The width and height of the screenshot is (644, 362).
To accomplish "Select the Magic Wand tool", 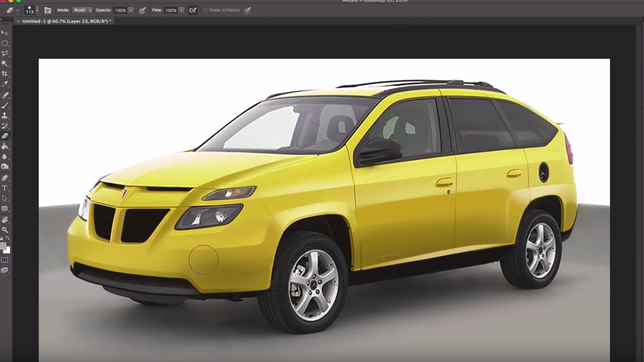I will coord(4,63).
